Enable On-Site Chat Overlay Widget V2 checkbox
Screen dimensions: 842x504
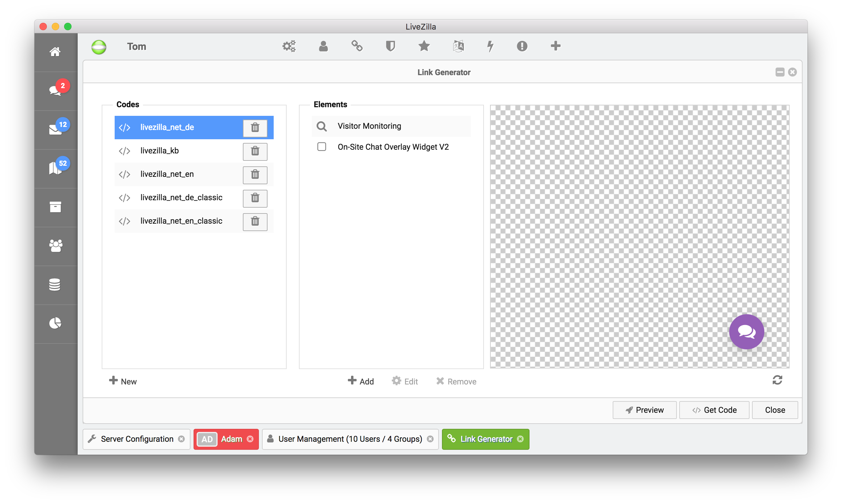point(321,147)
